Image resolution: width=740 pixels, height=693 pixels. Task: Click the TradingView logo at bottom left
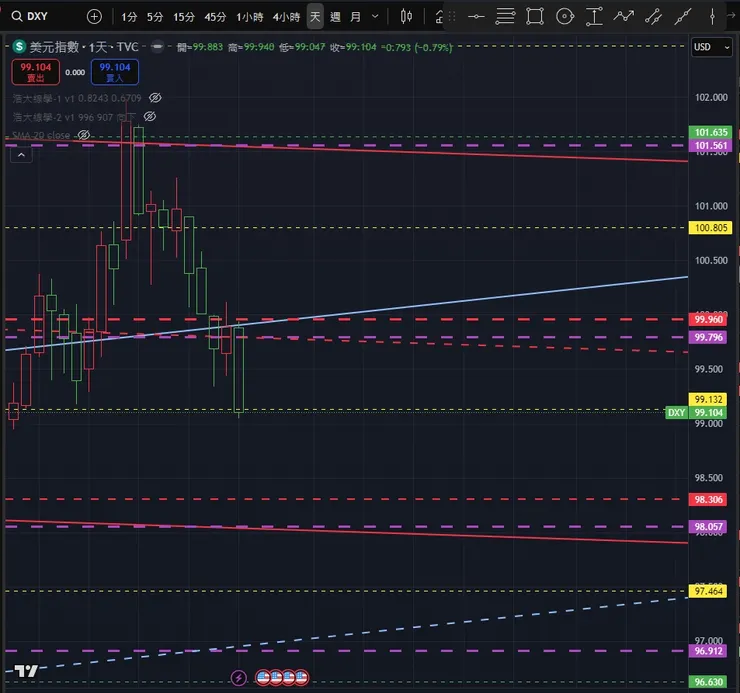(25, 671)
